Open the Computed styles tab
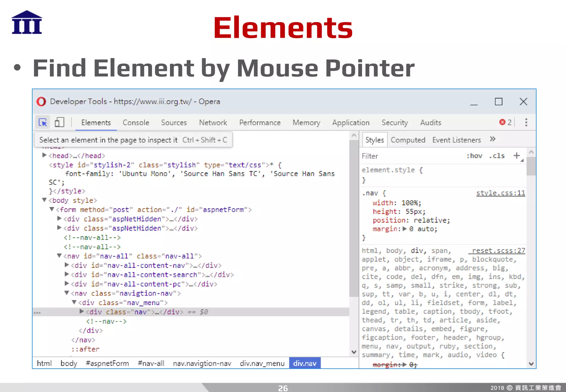 [408, 140]
